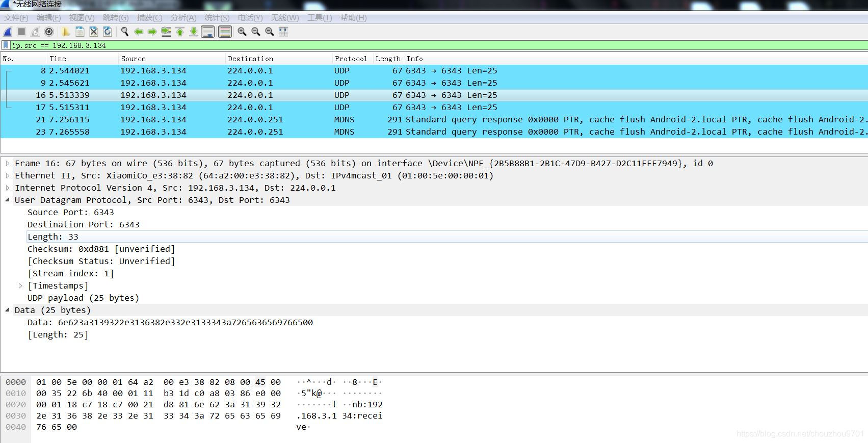The width and height of the screenshot is (868, 443).
Task: Go back to previous packet arrow
Action: [x=138, y=32]
